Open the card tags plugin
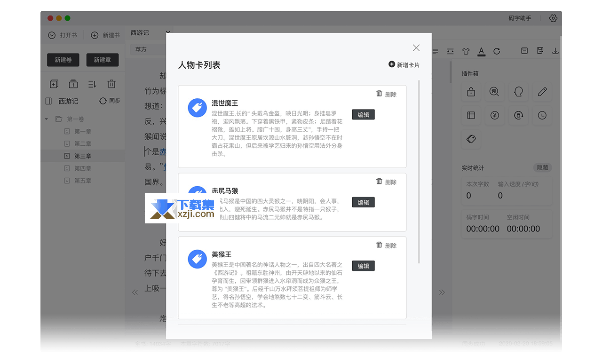Screen dimensions: 602x364 pos(471,139)
